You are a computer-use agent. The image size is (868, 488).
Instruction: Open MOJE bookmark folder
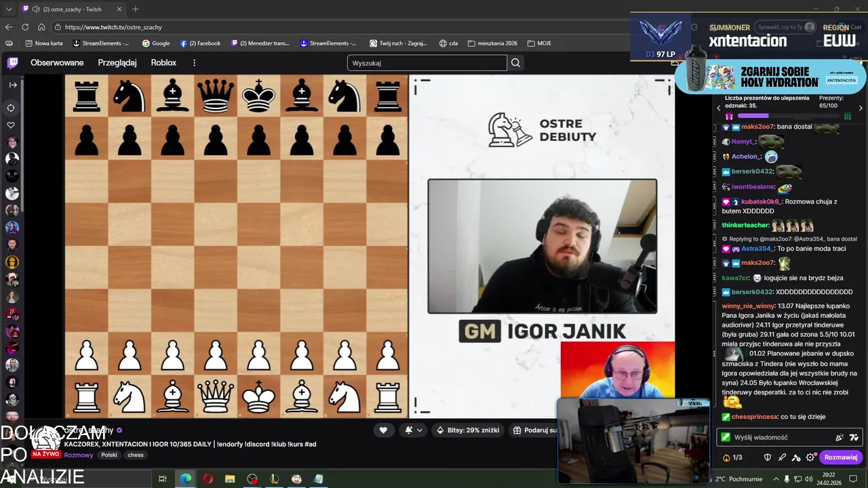(539, 43)
